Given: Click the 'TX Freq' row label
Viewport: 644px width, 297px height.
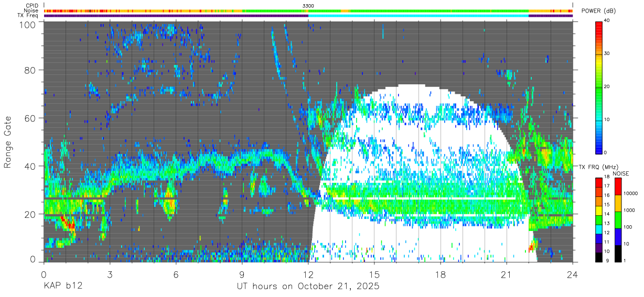Looking at the screenshot, I should pyautogui.click(x=28, y=16).
